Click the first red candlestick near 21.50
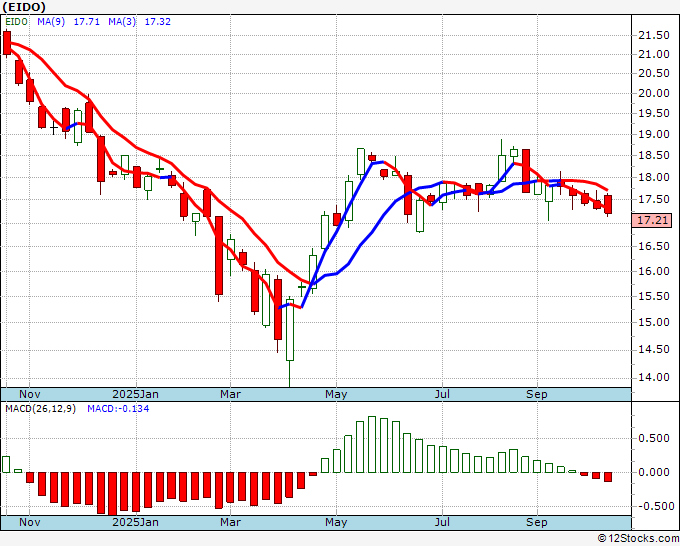This screenshot has width=680, height=546. point(7,43)
